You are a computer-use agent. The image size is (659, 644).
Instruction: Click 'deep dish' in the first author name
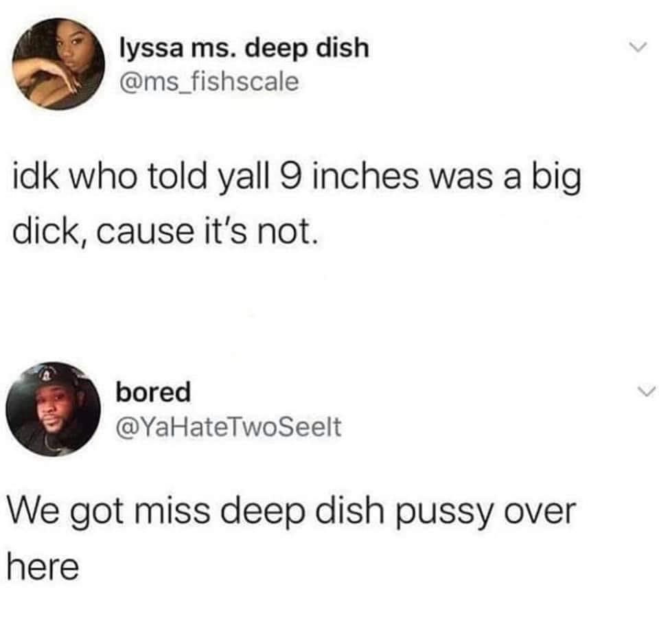coord(307,48)
